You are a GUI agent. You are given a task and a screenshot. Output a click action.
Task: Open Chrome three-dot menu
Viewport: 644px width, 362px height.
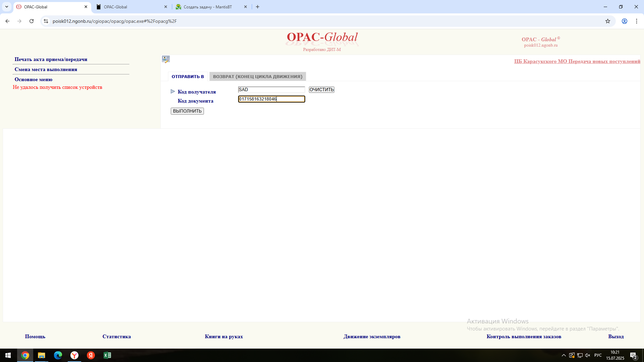tap(636, 21)
